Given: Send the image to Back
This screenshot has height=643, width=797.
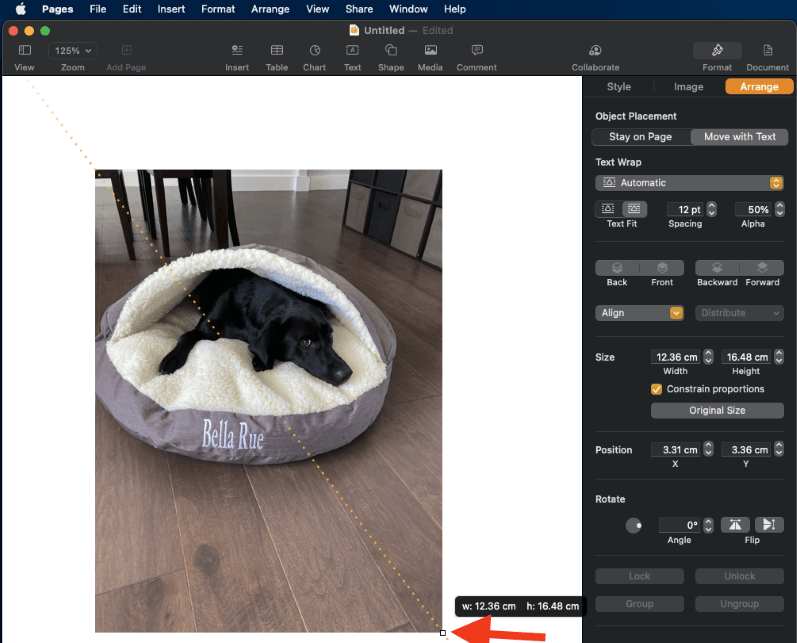Looking at the screenshot, I should (617, 269).
